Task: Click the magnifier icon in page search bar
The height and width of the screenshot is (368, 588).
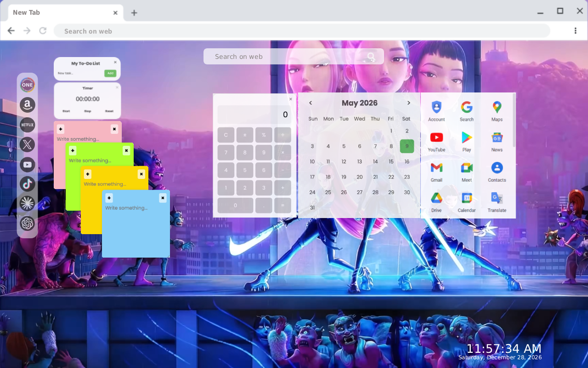Action: 371,57
